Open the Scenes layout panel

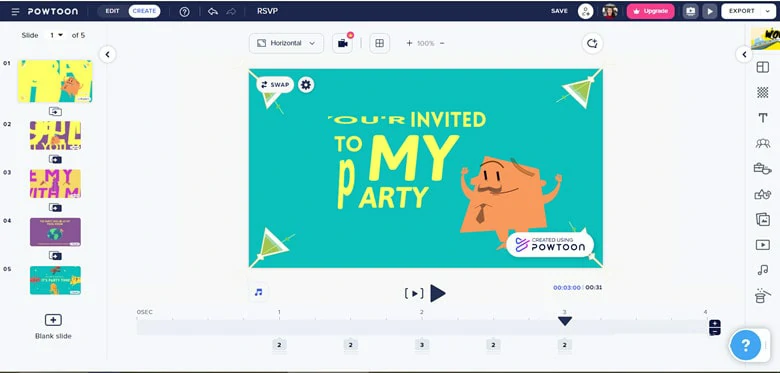click(x=763, y=67)
